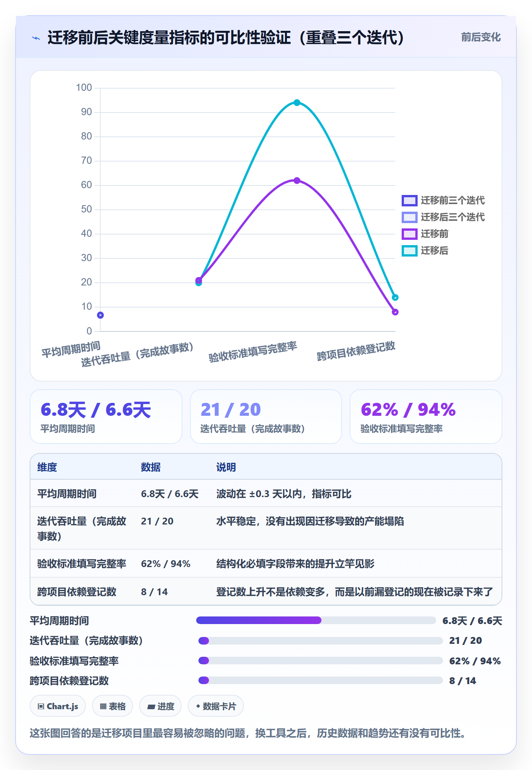Open the 21 / 20 throughput stat card
Screen dimensions: 532x770
[x=266, y=417]
